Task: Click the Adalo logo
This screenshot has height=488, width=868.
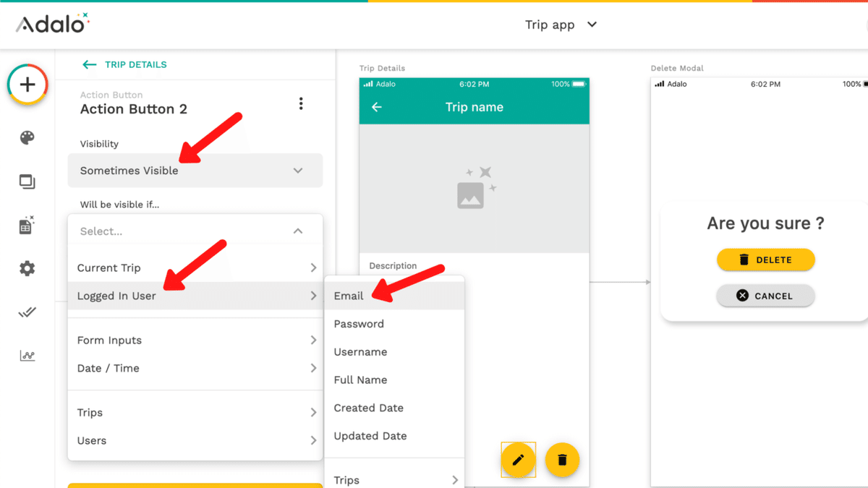Action: click(52, 25)
